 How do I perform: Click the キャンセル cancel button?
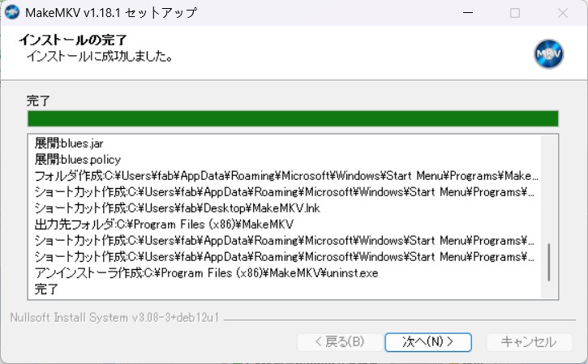click(529, 342)
